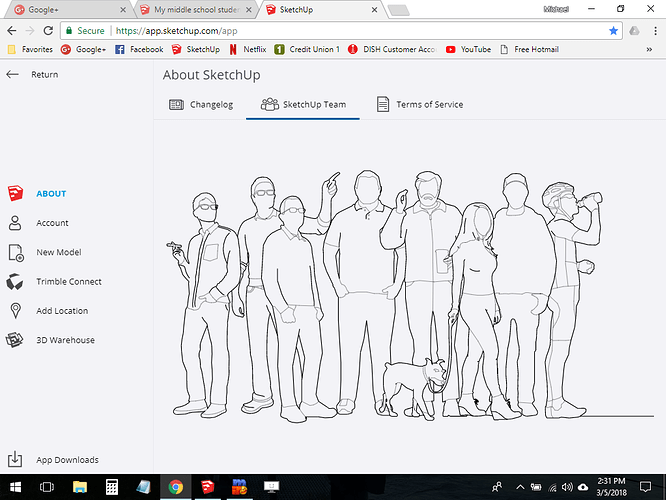Select the ABOUT sidebar label
This screenshot has height=500, width=666.
51,194
